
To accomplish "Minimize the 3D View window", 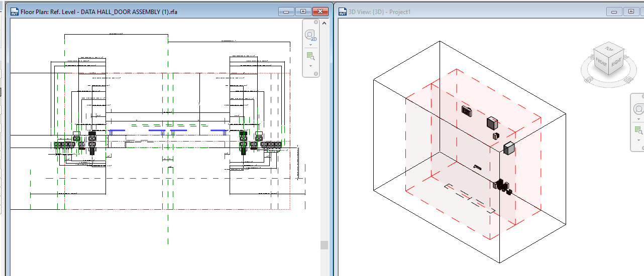I will (614, 11).
